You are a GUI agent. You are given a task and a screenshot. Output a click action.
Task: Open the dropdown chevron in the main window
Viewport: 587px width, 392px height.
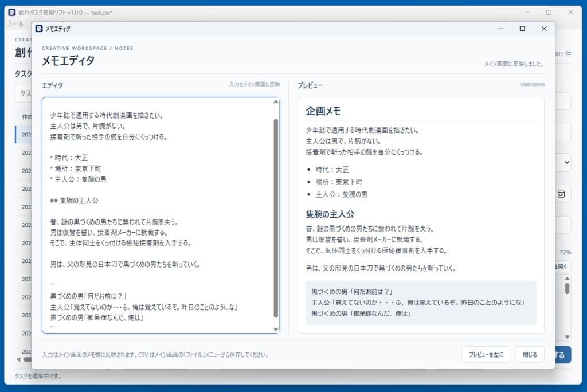567,162
